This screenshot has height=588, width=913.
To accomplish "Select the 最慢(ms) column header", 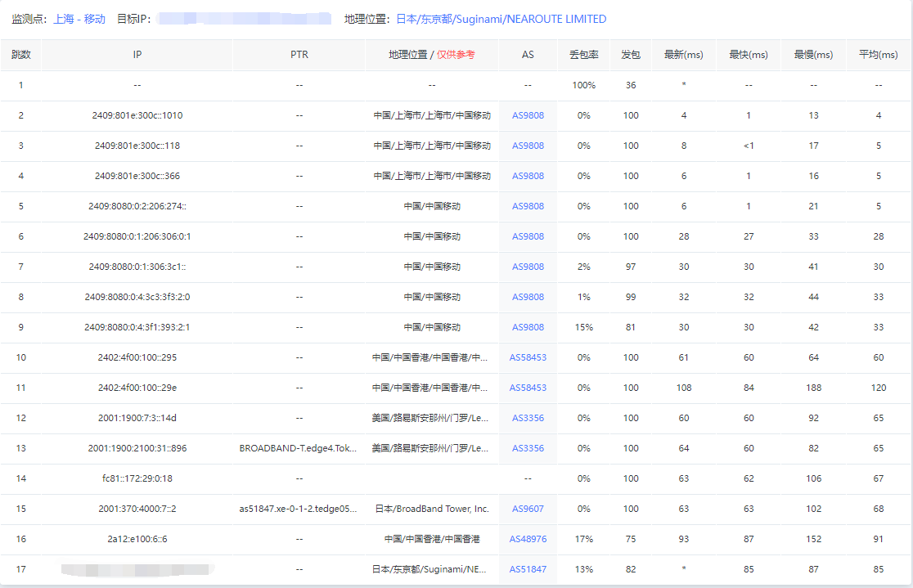I will pyautogui.click(x=813, y=55).
